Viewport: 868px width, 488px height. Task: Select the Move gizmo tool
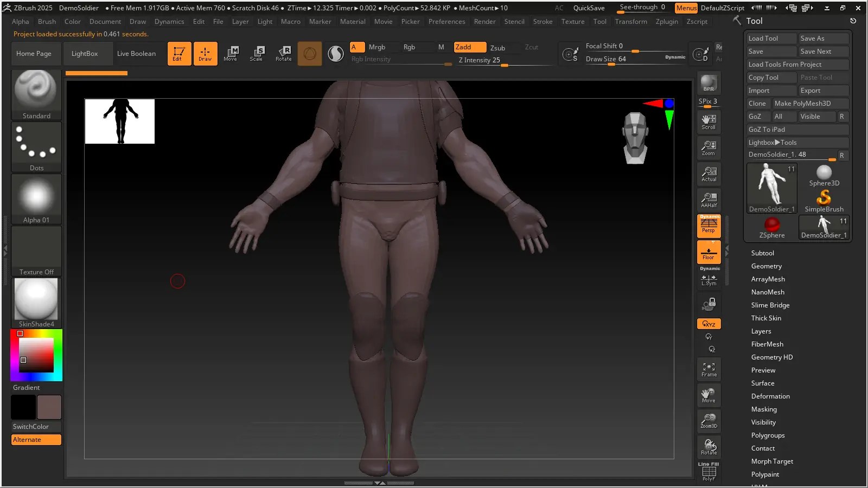[231, 53]
